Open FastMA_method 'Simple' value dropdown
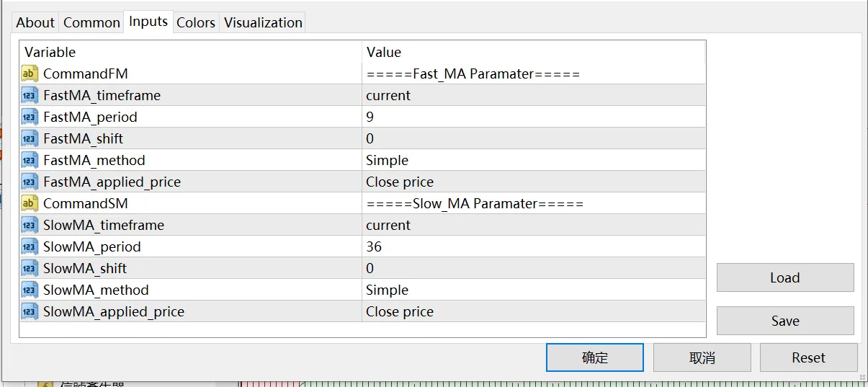The width and height of the screenshot is (868, 387). [533, 160]
